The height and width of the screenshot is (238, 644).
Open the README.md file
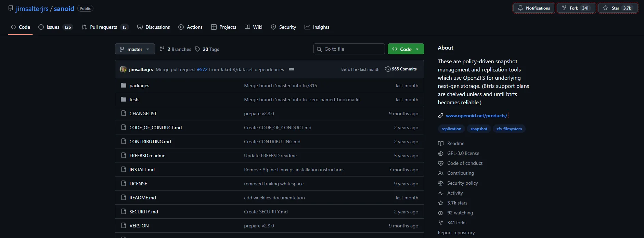[143, 198]
